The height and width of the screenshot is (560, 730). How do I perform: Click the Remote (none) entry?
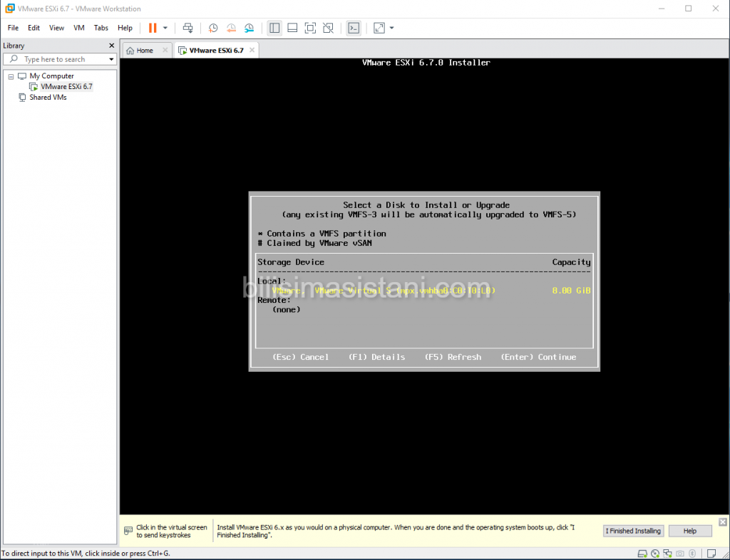pos(287,309)
